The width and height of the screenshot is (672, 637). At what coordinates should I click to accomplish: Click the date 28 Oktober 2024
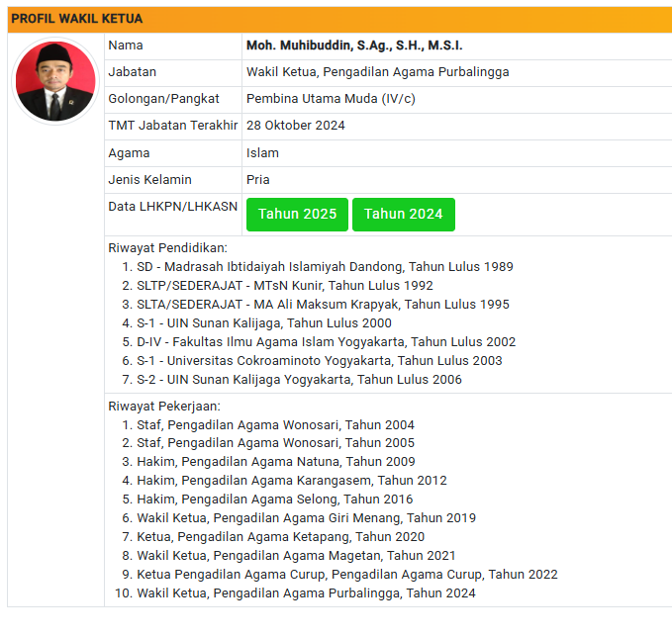click(295, 126)
